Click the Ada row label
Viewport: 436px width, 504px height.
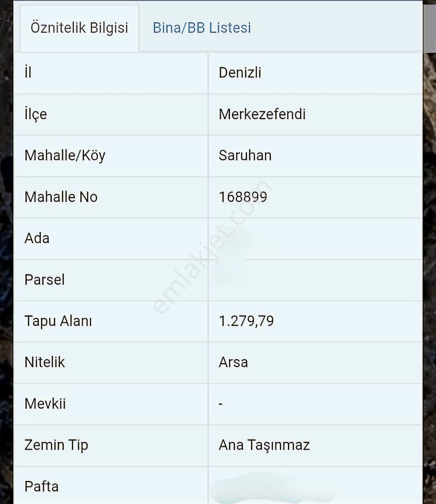pyautogui.click(x=37, y=238)
